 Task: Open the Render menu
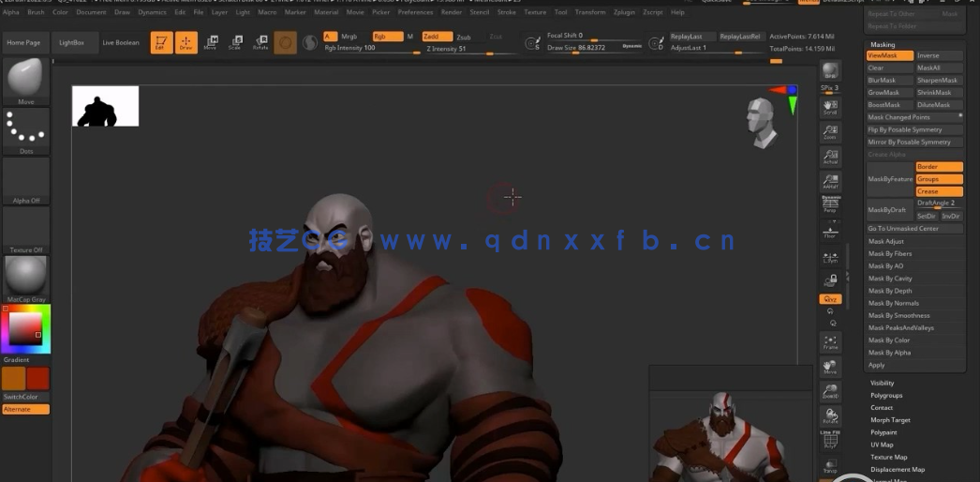(452, 12)
